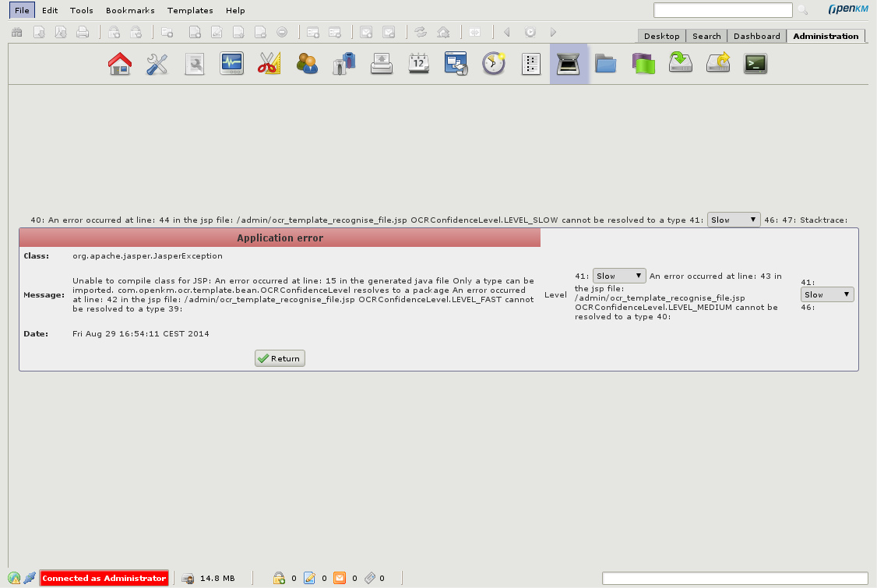This screenshot has width=877, height=588.
Task: Switch to the Dashboard tab
Action: tap(756, 36)
